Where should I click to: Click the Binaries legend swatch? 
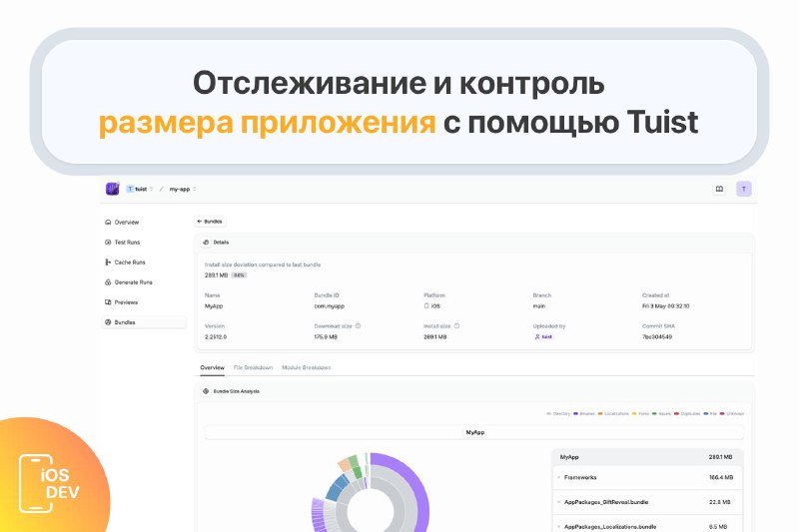tap(576, 414)
